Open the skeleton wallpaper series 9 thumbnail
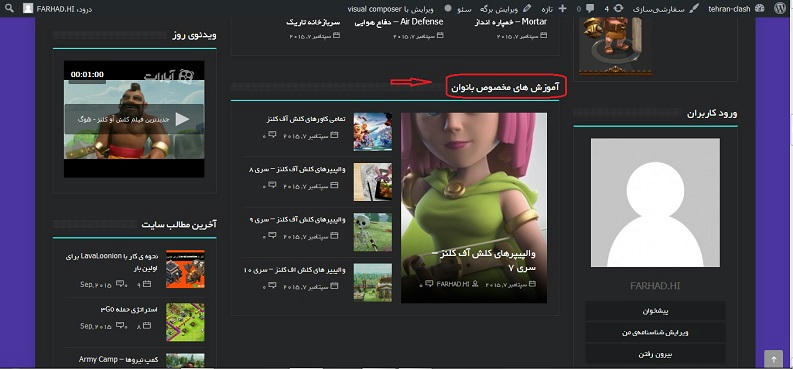This screenshot has width=793, height=369. [x=373, y=232]
